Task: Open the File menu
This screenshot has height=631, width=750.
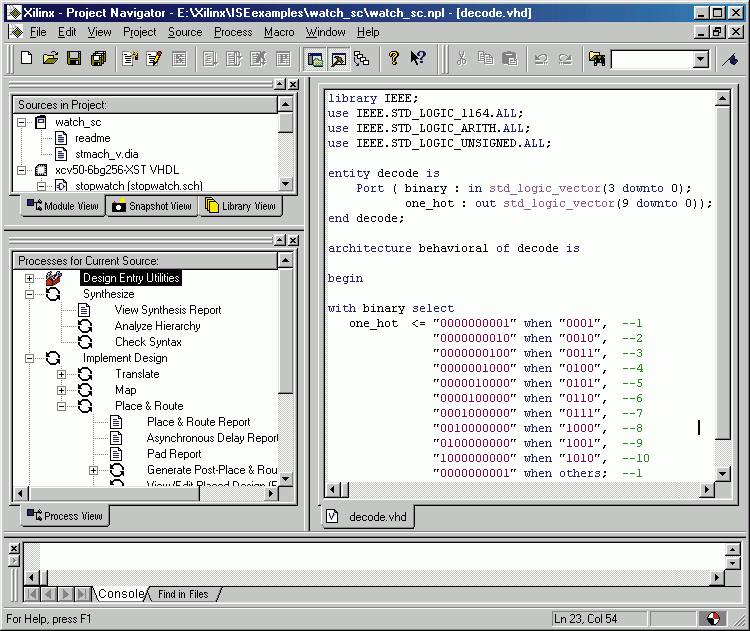Action: [38, 32]
